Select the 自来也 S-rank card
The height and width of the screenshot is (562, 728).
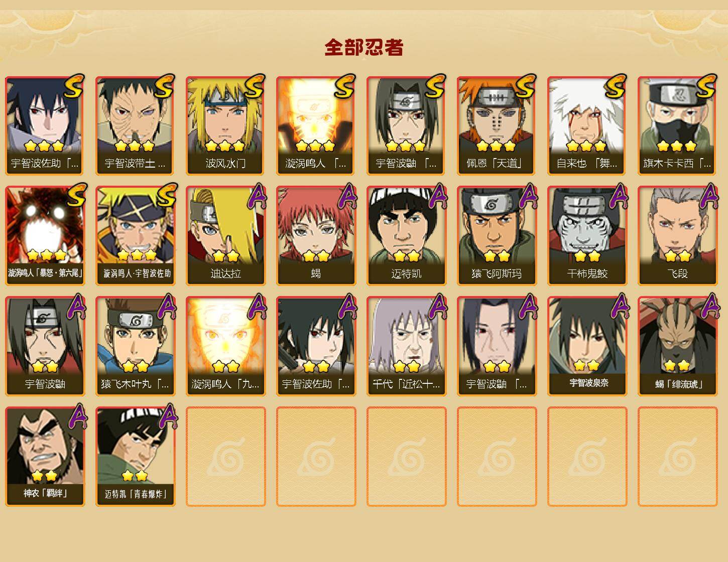pos(587,125)
